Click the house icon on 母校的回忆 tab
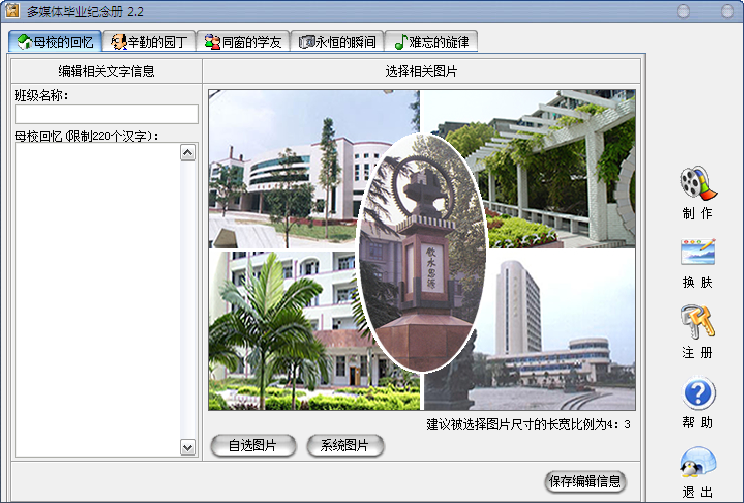This screenshot has width=744, height=503. (x=25, y=42)
